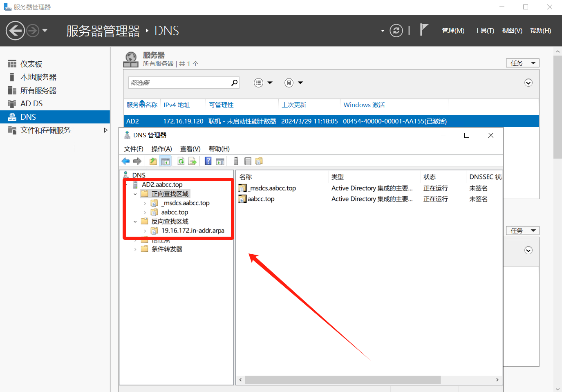The width and height of the screenshot is (562, 392).
Task: Open the 操作(A) menu in DNS Manager
Action: point(161,149)
